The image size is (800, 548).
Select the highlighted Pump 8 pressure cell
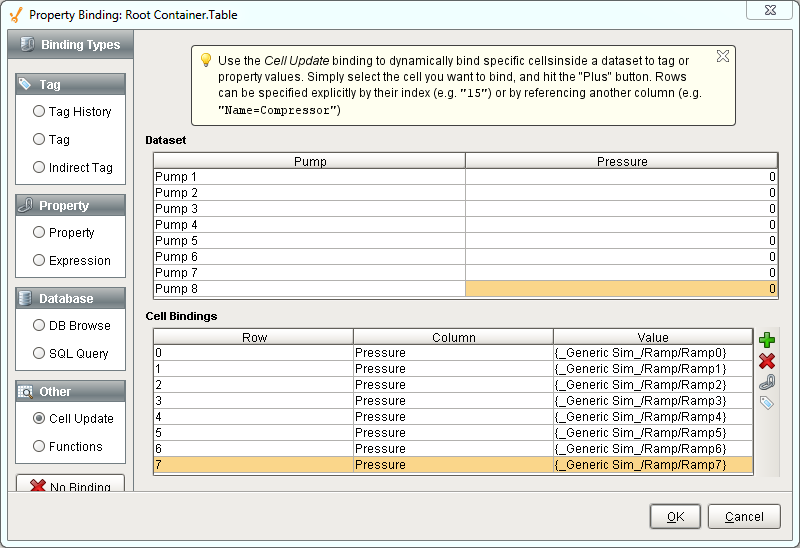coord(621,289)
